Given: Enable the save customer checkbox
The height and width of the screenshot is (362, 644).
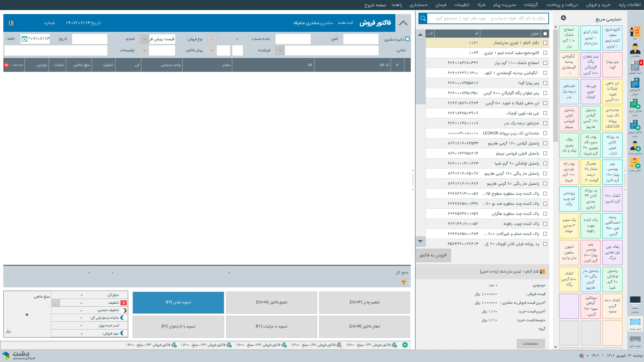Looking at the screenshot, I should click(x=407, y=39).
